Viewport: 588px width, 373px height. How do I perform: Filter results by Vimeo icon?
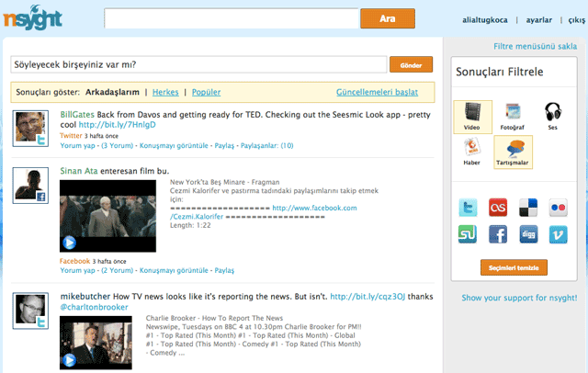[558, 234]
